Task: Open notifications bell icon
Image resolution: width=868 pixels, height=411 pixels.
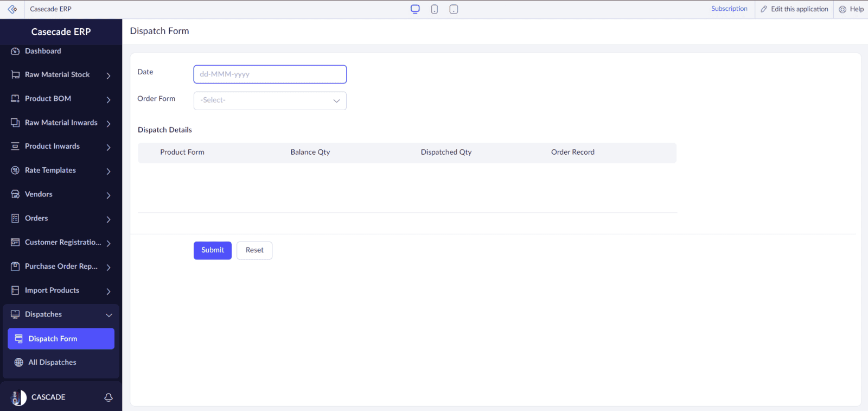Action: click(108, 397)
